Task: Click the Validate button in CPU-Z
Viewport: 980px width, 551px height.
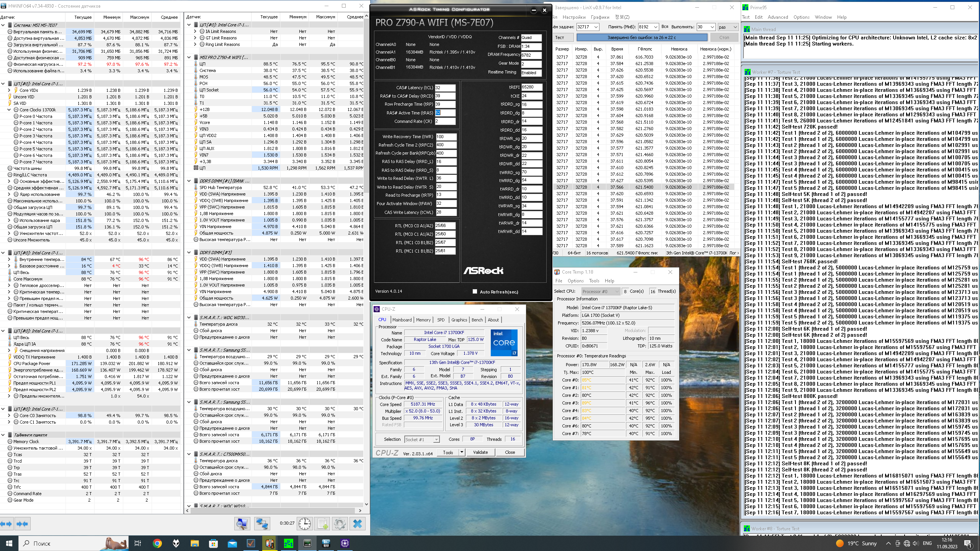Action: point(480,452)
